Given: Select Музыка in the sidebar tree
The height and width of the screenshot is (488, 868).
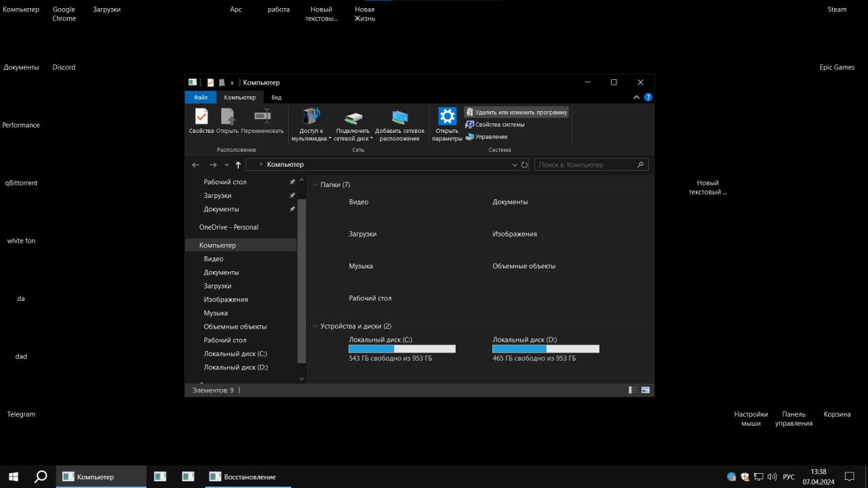Looking at the screenshot, I should tap(216, 313).
